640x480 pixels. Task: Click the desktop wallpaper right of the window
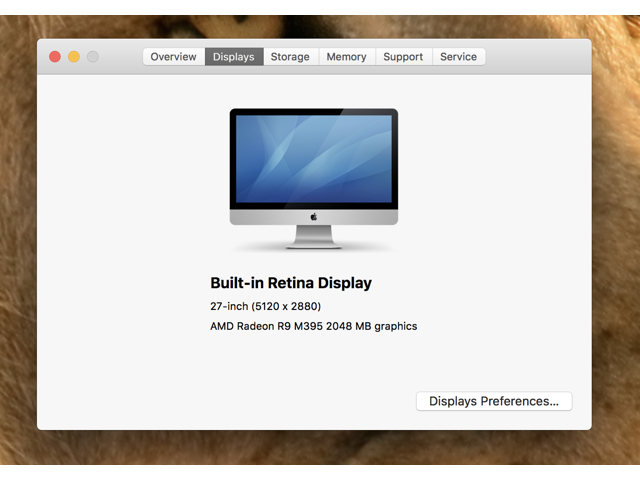pyautogui.click(x=615, y=240)
